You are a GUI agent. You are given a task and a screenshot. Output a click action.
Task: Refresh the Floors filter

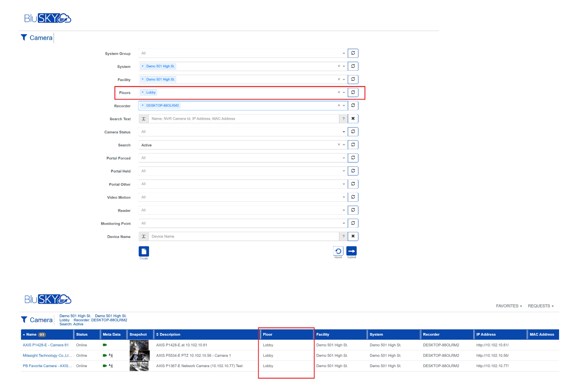click(x=353, y=92)
